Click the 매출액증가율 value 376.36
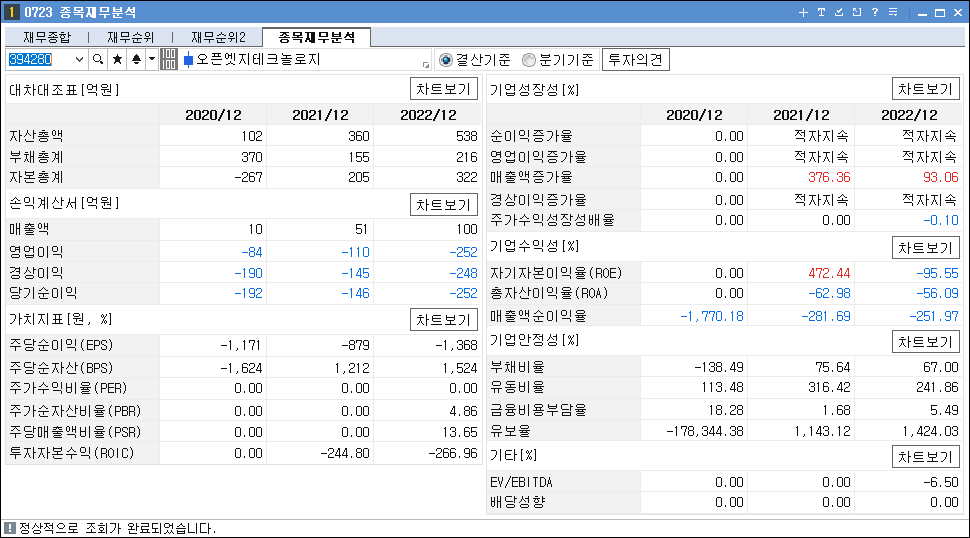Image resolution: width=970 pixels, height=538 pixels. click(x=829, y=177)
